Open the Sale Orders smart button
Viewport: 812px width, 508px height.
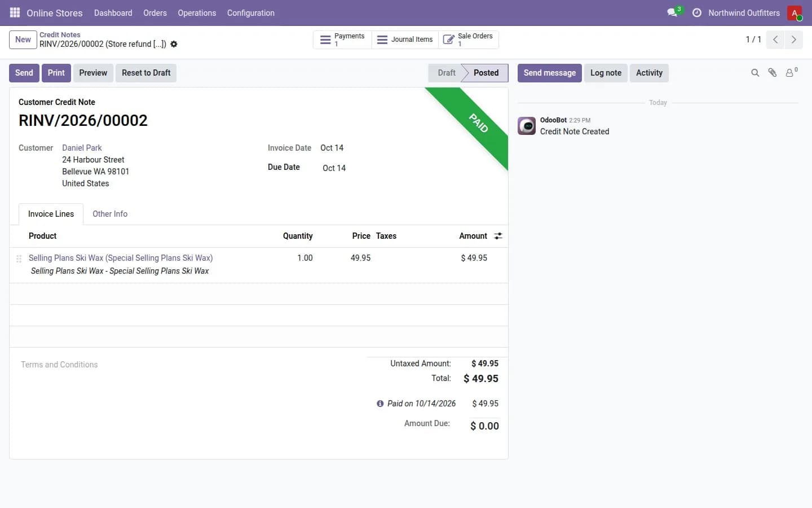[468, 40]
